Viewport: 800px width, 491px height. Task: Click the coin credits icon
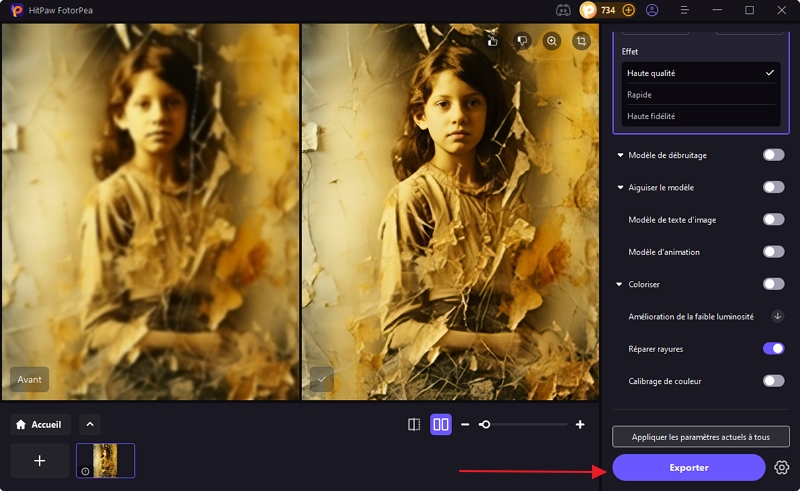588,10
